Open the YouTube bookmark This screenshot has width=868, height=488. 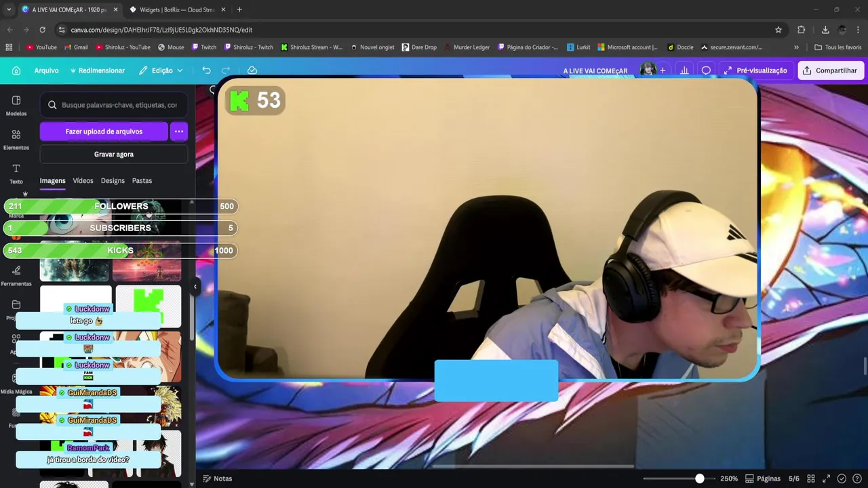pyautogui.click(x=41, y=47)
